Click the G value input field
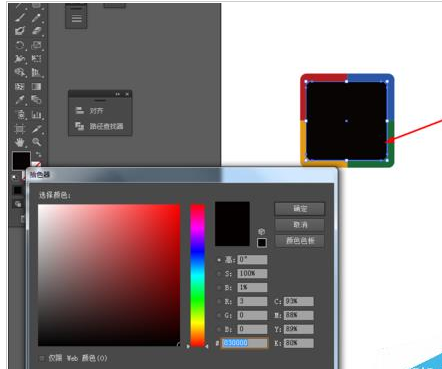This screenshot has width=442, height=369. 252,315
